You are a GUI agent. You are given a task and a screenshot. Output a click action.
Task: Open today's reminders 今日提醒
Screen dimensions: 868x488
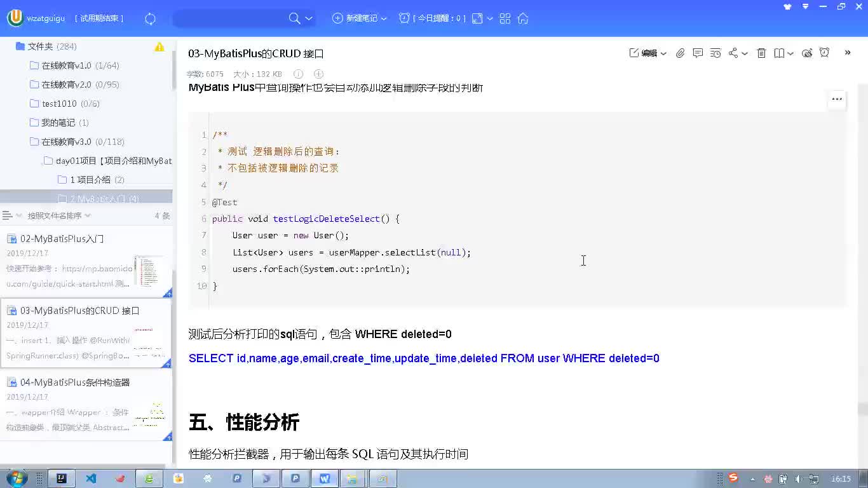pos(431,18)
